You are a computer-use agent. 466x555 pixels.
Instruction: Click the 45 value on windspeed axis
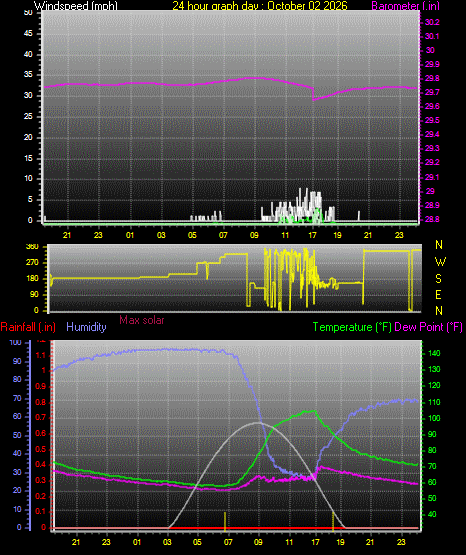click(x=28, y=34)
